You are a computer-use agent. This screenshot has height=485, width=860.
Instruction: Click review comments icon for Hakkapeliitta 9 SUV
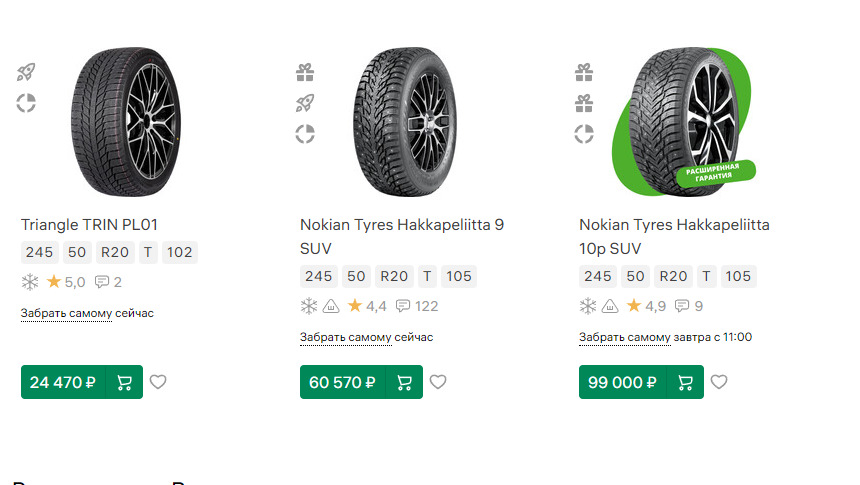click(x=403, y=306)
